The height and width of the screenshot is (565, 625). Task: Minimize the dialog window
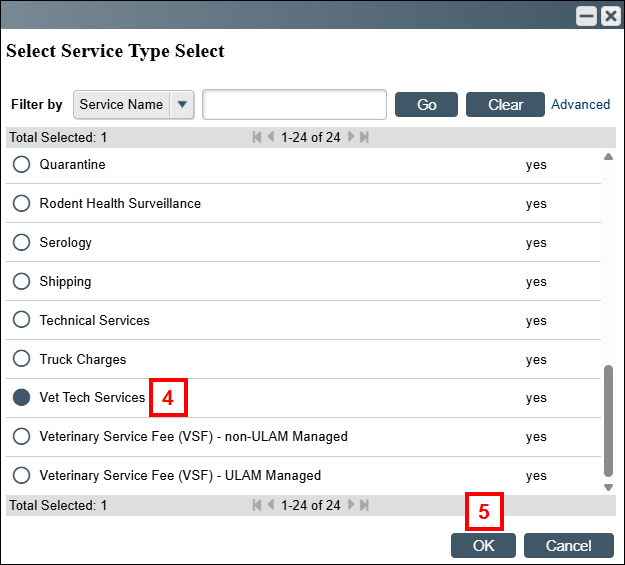point(586,16)
